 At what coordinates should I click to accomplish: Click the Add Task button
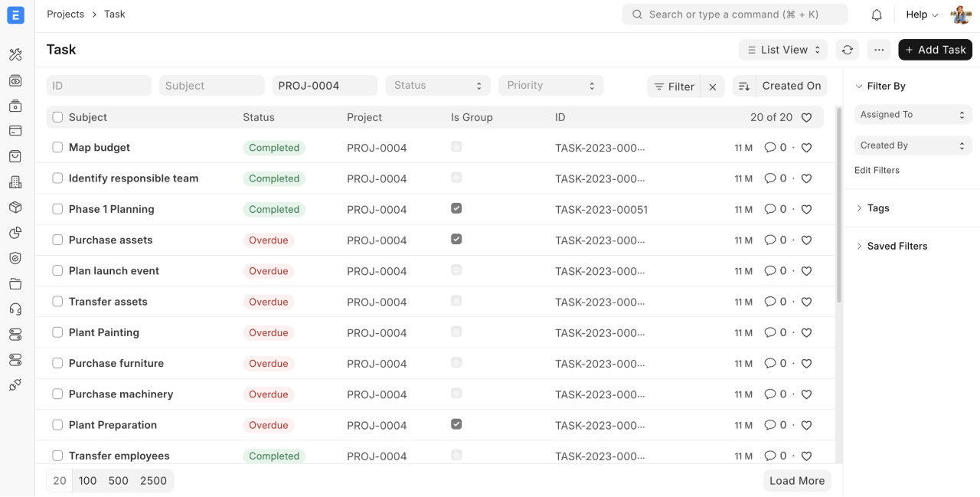pos(935,50)
